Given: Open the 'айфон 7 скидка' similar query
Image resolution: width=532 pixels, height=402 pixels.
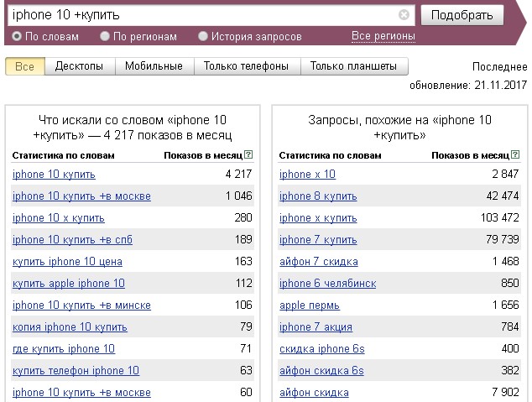Looking at the screenshot, I should click(x=319, y=262).
